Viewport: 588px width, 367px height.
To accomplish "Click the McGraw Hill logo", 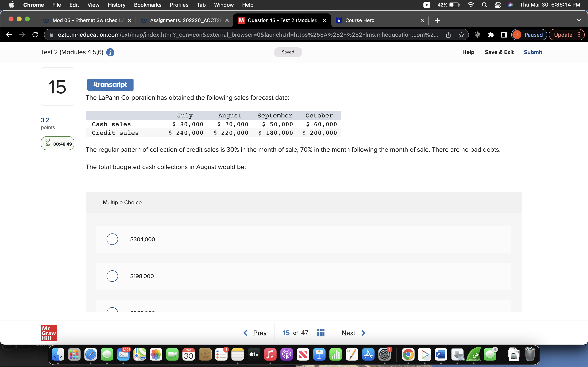I will 49,333.
